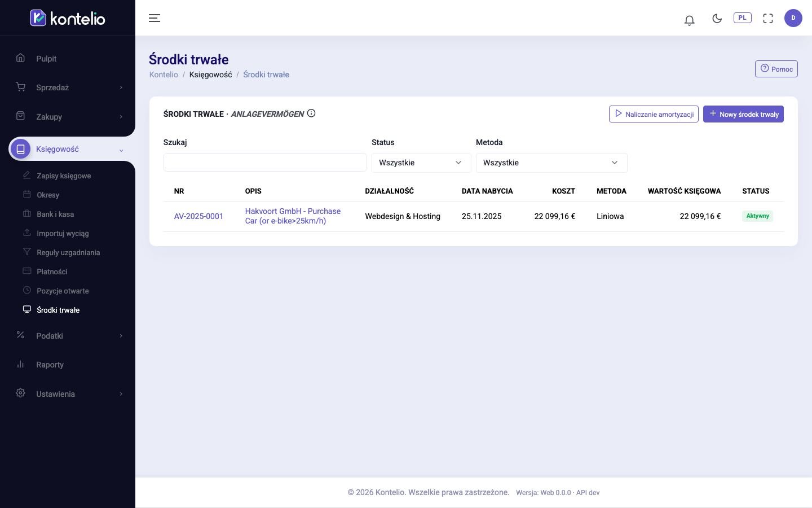The image size is (812, 508).
Task: Expand the Zakupy submenu chevron
Action: [x=121, y=117]
